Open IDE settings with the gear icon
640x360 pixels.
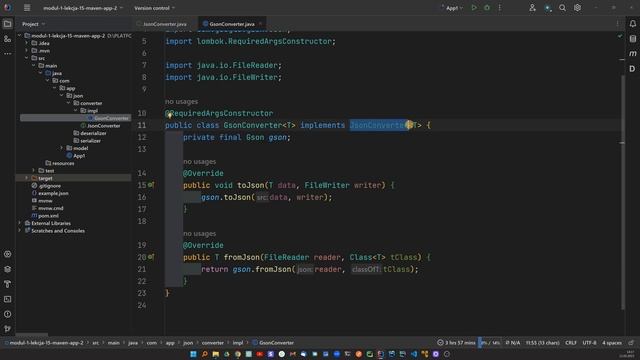point(577,8)
